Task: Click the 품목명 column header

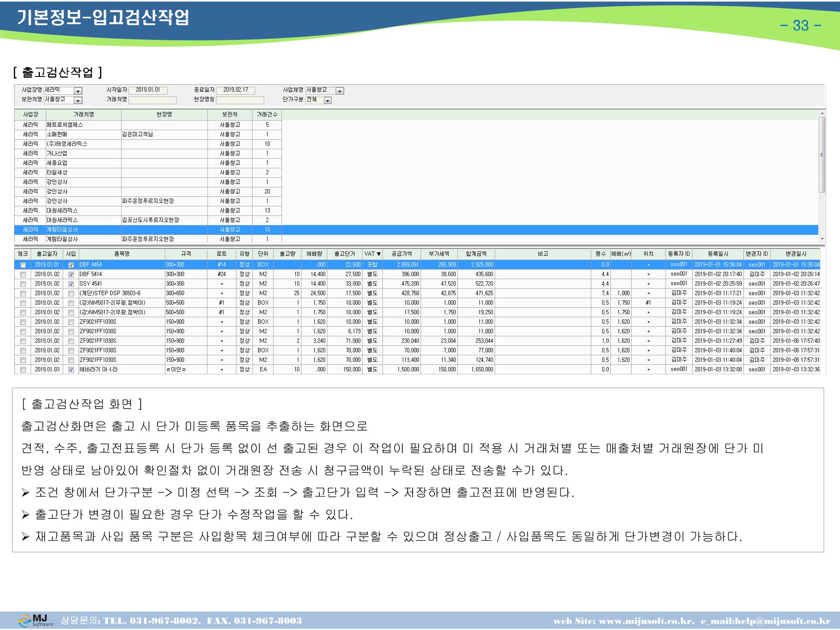Action: point(122,254)
